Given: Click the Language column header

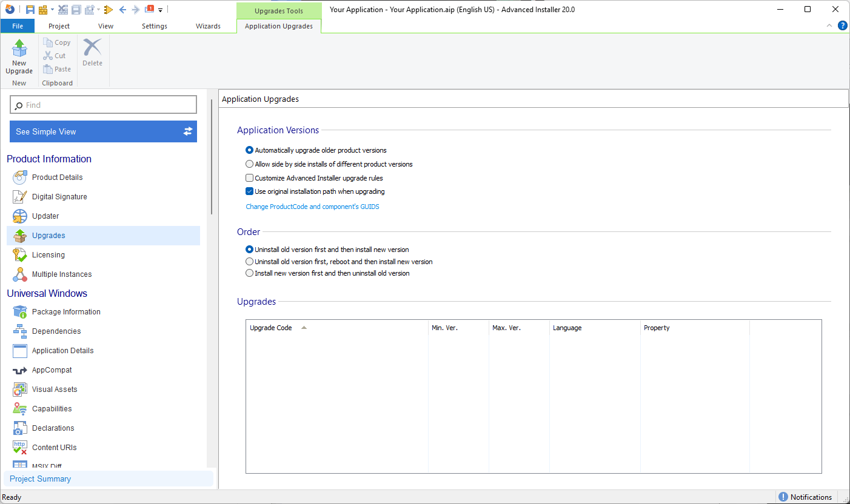Looking at the screenshot, I should click(x=595, y=328).
